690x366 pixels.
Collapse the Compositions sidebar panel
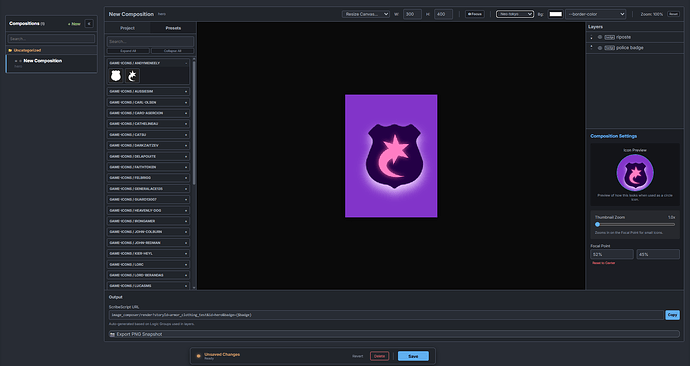[x=89, y=24]
